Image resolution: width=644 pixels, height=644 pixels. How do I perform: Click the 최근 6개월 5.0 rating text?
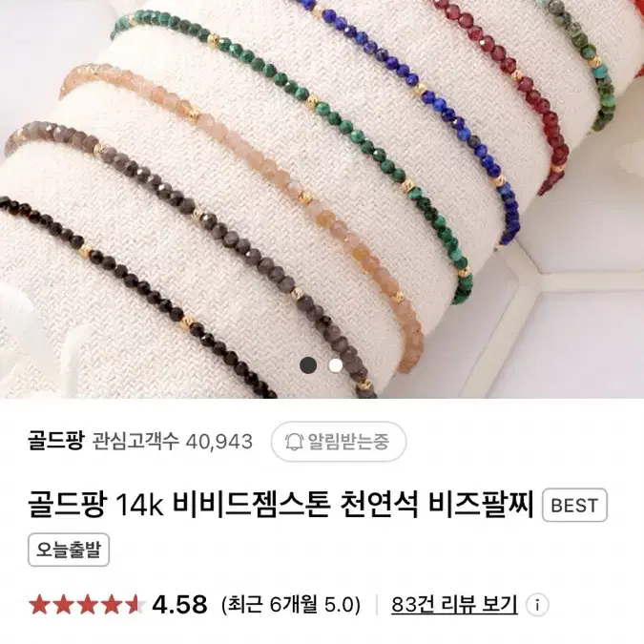point(291,605)
